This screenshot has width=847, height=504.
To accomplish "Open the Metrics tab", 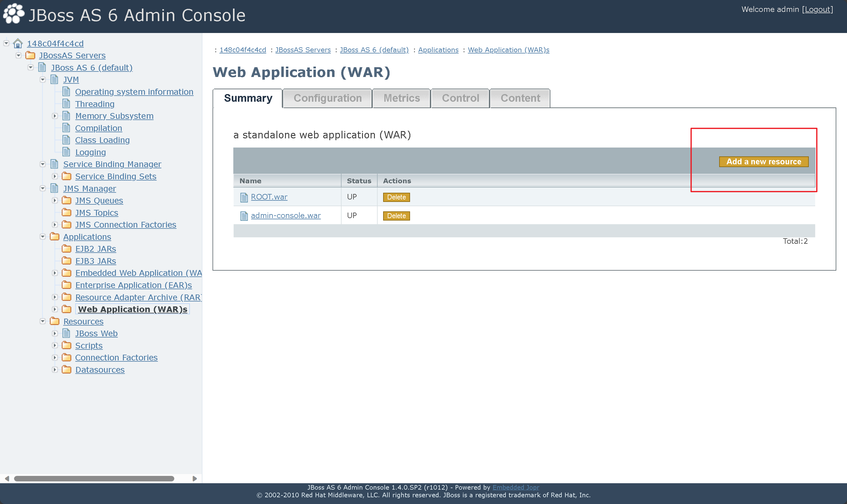I will 401,98.
